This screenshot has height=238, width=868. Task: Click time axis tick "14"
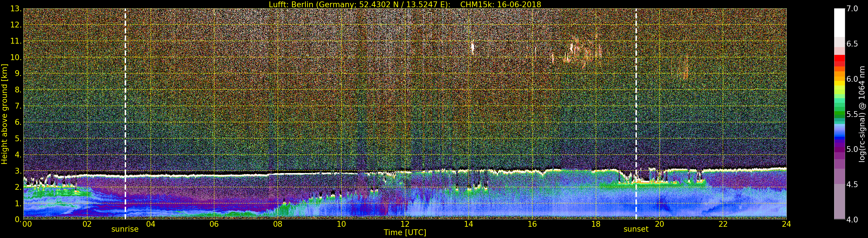(468, 224)
